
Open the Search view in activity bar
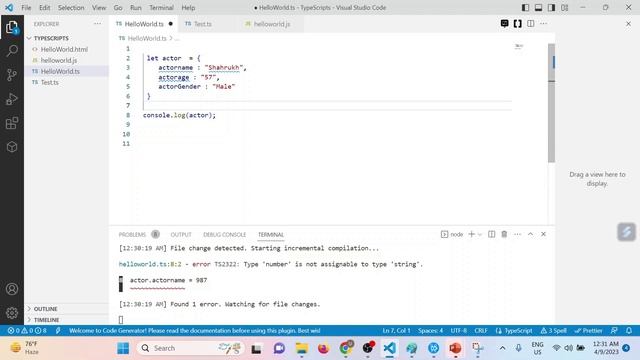[12, 51]
